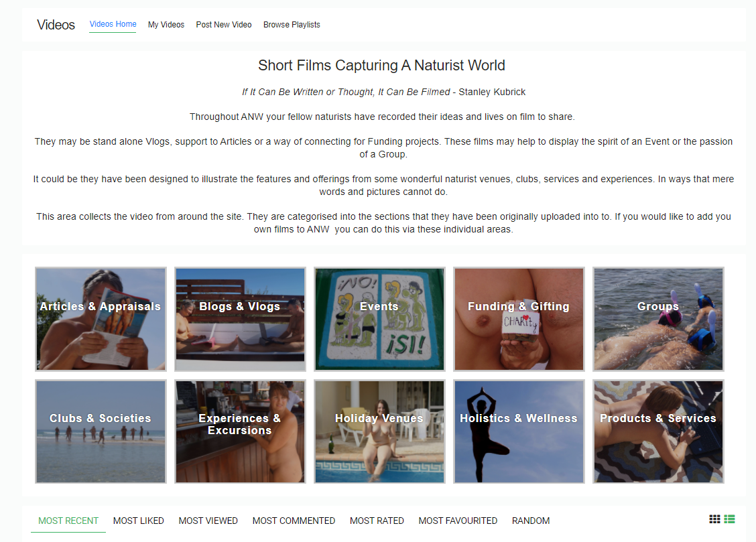Open Blogs & Vlogs category
The height and width of the screenshot is (542, 756).
tap(240, 319)
